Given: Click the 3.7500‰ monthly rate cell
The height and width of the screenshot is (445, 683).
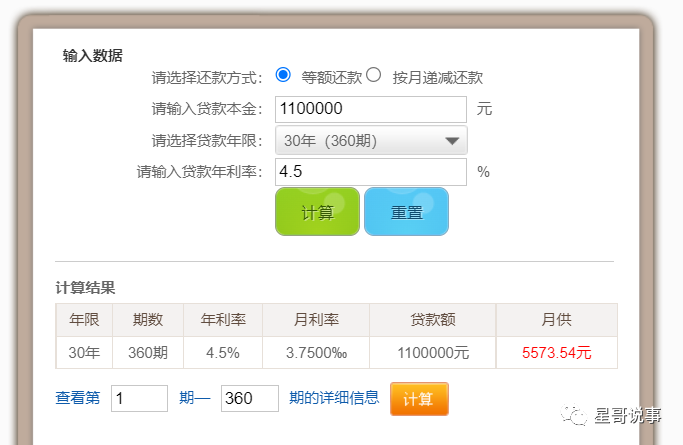Looking at the screenshot, I should tap(316, 353).
